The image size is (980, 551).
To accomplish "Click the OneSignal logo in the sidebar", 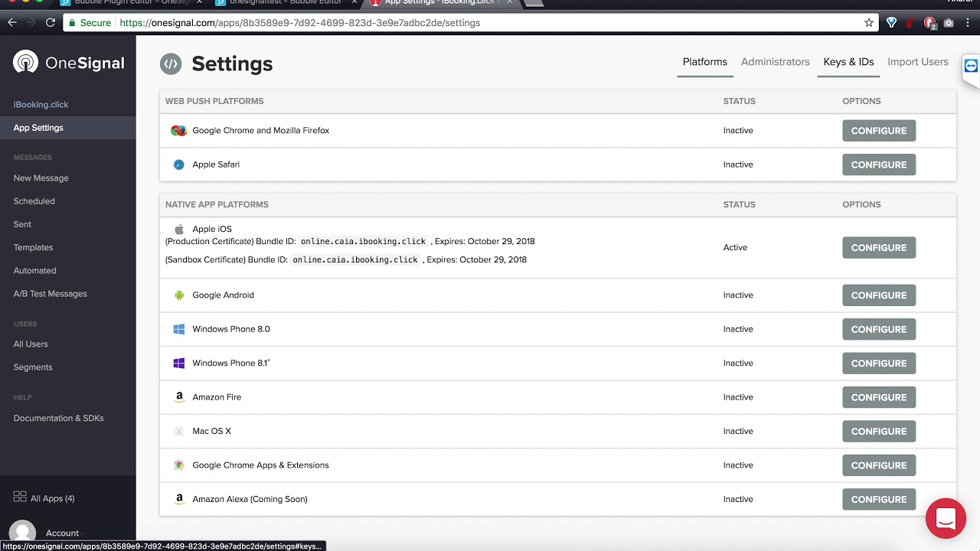I will (68, 63).
